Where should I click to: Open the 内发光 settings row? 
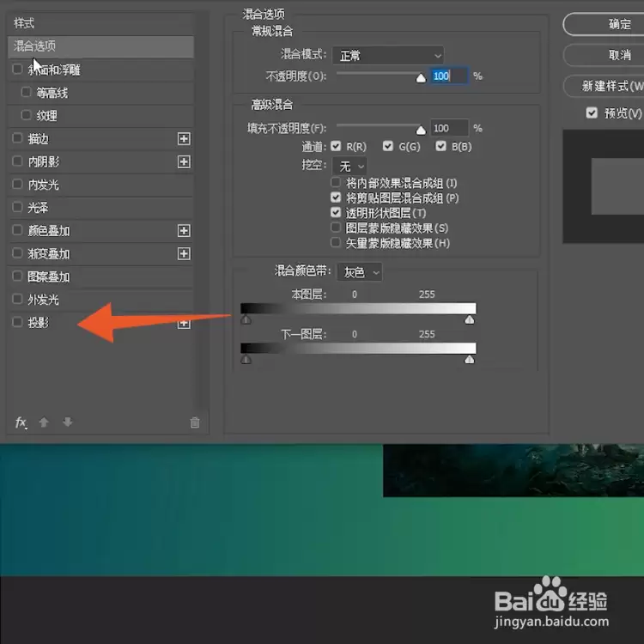[100, 185]
